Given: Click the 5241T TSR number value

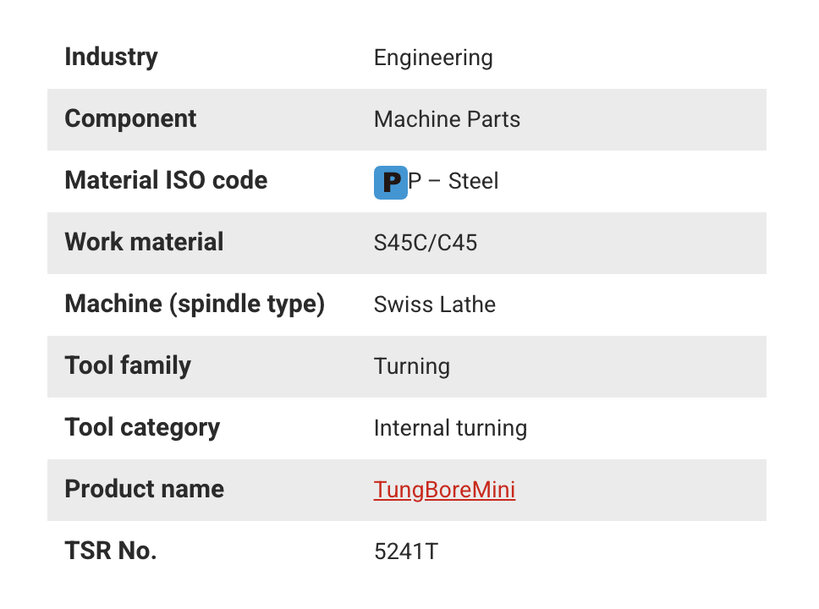Looking at the screenshot, I should pos(406,552).
